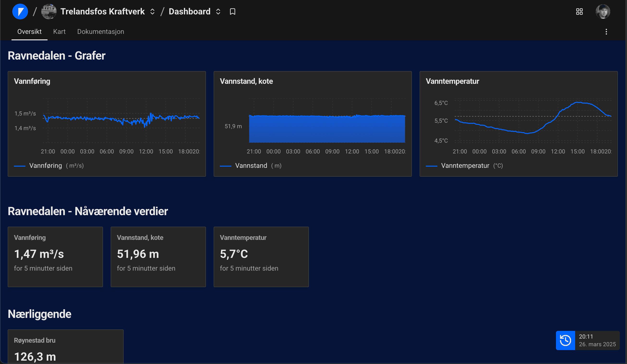Switch to the Kart tab
The image size is (627, 364).
coord(59,32)
